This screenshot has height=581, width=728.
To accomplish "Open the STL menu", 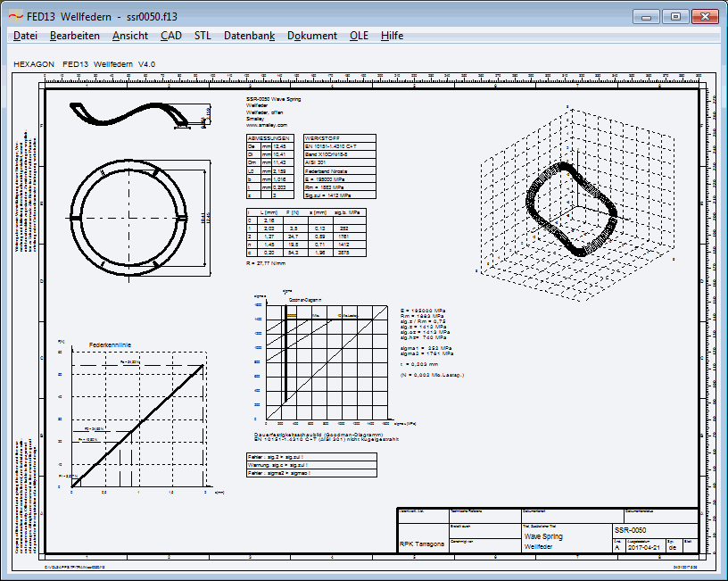I will (203, 36).
